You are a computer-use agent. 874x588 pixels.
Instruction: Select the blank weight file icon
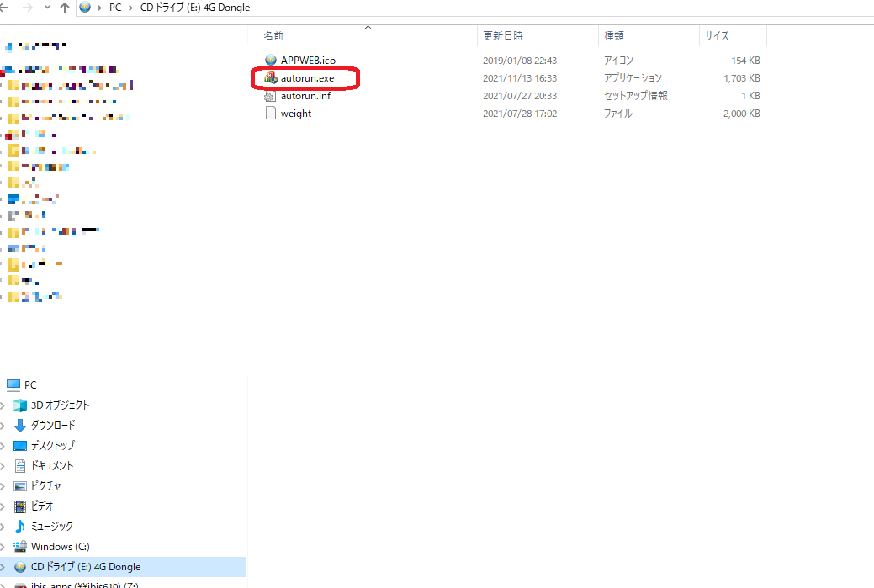[x=270, y=113]
